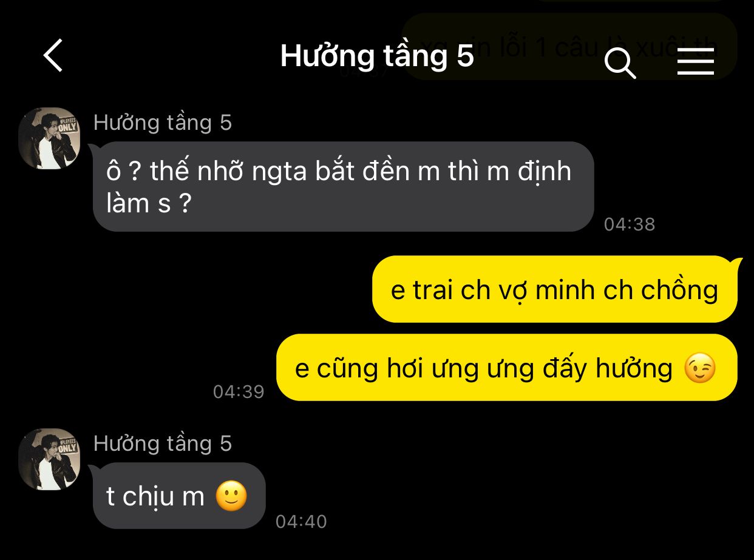Select the gray message "t chịu m"

179,496
